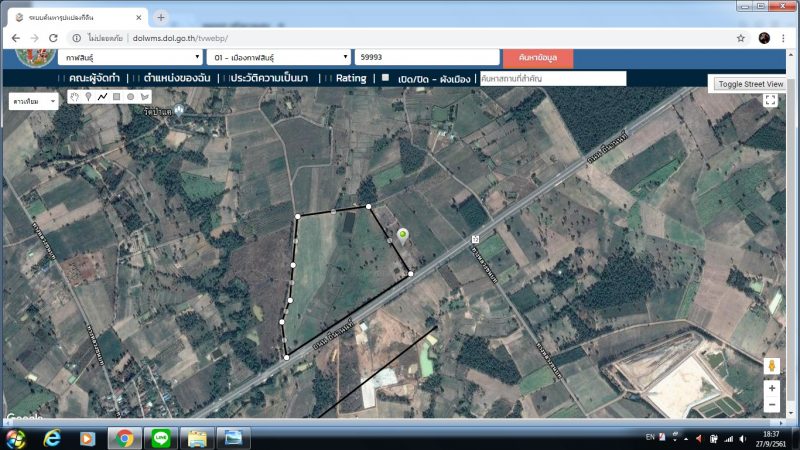Select the hand pan tool
800x450 pixels.
[x=75, y=96]
